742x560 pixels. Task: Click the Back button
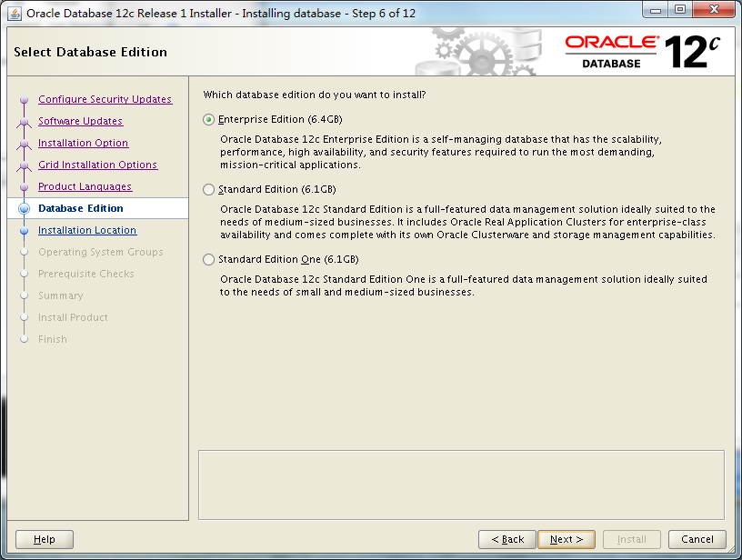(506, 539)
